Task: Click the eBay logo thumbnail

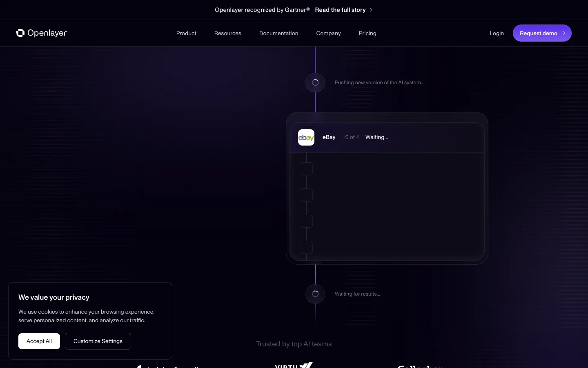Action: click(x=306, y=137)
